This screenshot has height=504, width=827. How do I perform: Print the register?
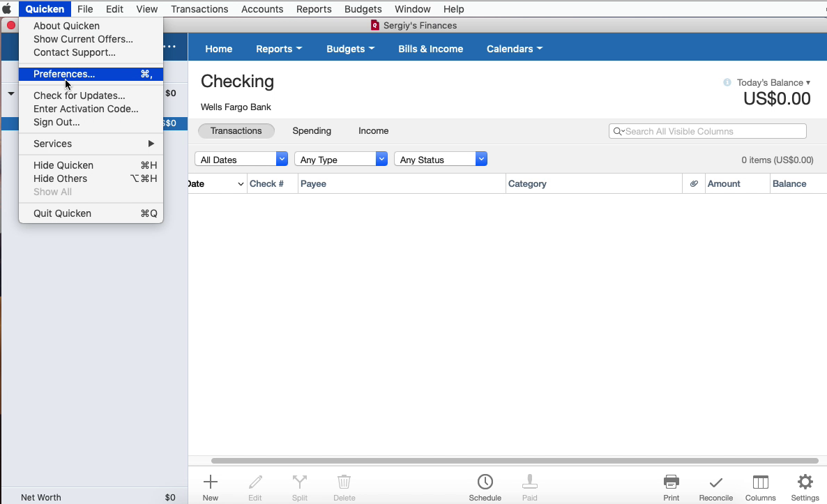click(x=672, y=488)
